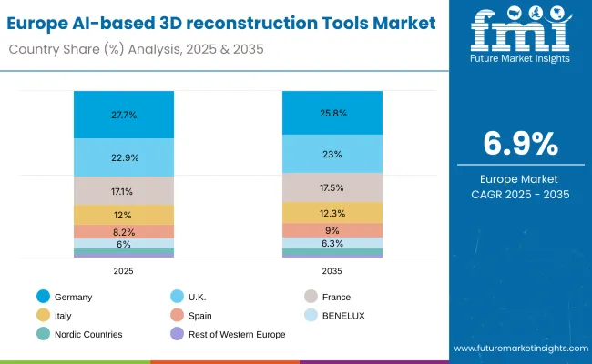Open the www.futuremarketinsights.com link
Screen dimensions: 592x364
coord(521,349)
